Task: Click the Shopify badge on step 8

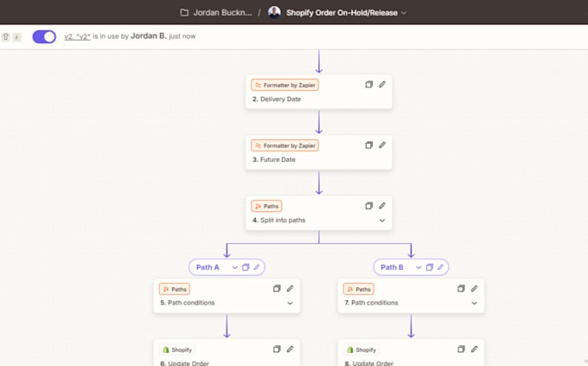Action: [361, 350]
